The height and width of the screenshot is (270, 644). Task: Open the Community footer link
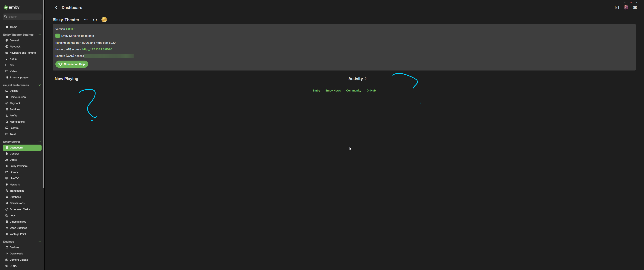tap(353, 91)
